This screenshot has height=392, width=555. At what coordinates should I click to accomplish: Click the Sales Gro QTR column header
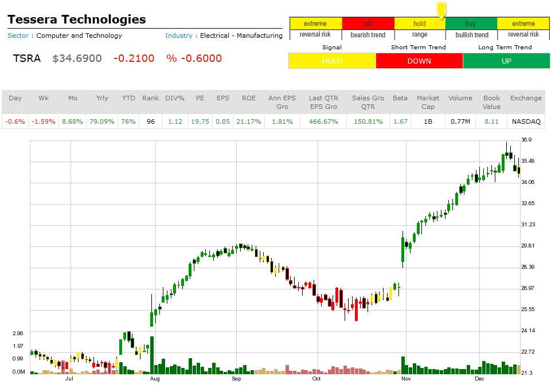[368, 102]
